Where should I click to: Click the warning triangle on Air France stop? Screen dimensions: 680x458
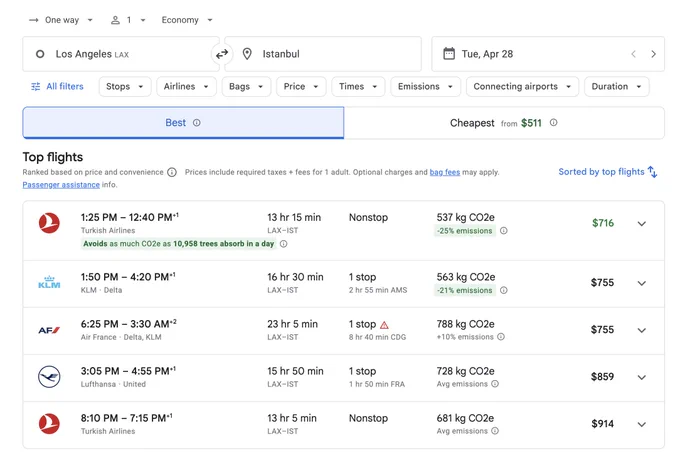tap(384, 324)
